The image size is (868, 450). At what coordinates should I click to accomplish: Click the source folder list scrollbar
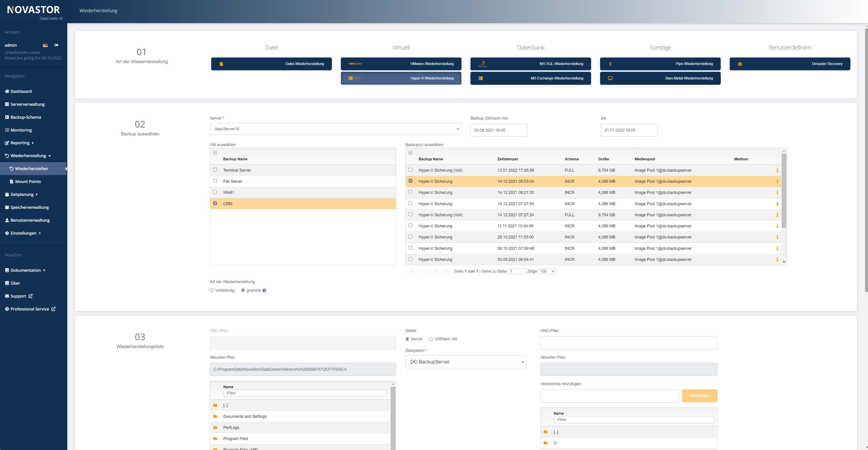pyautogui.click(x=393, y=418)
